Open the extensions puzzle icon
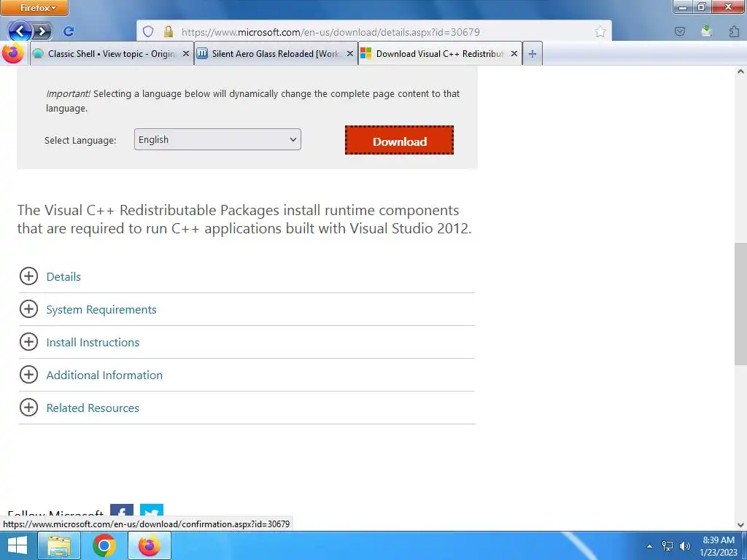Viewport: 747px width, 560px height. point(734,31)
